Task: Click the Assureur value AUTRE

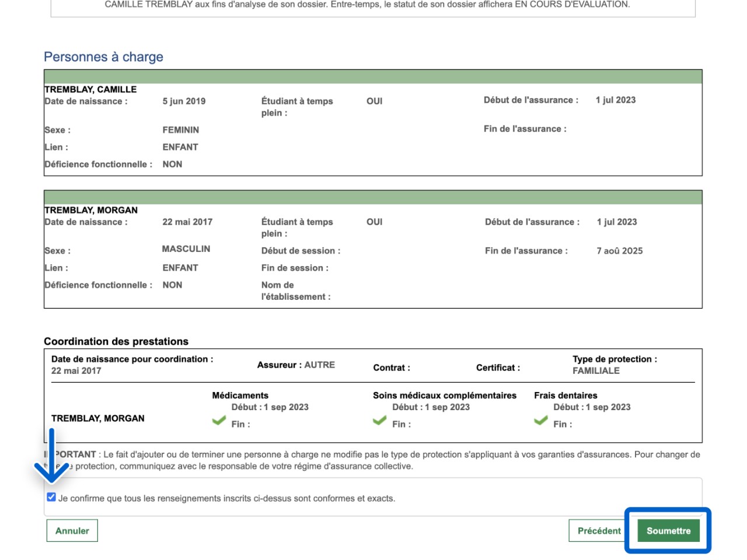Action: point(319,365)
